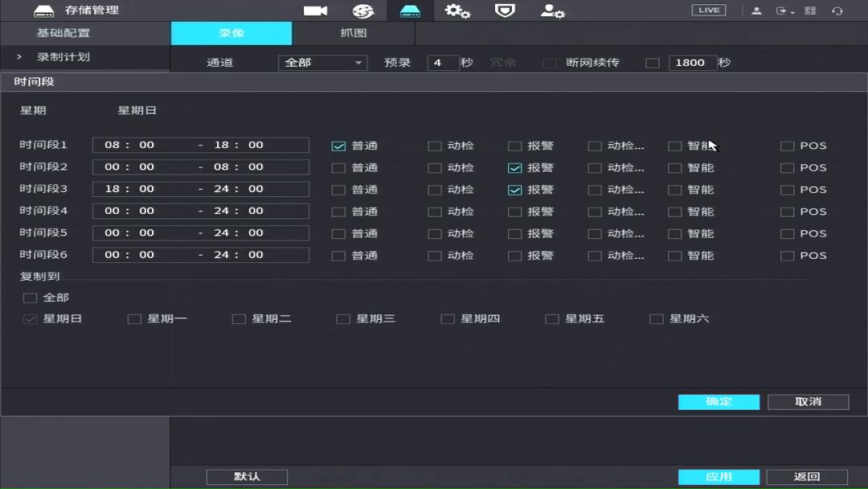Viewport: 868px width, 489px height.
Task: Open the logout dropdown arrow
Action: pos(792,11)
